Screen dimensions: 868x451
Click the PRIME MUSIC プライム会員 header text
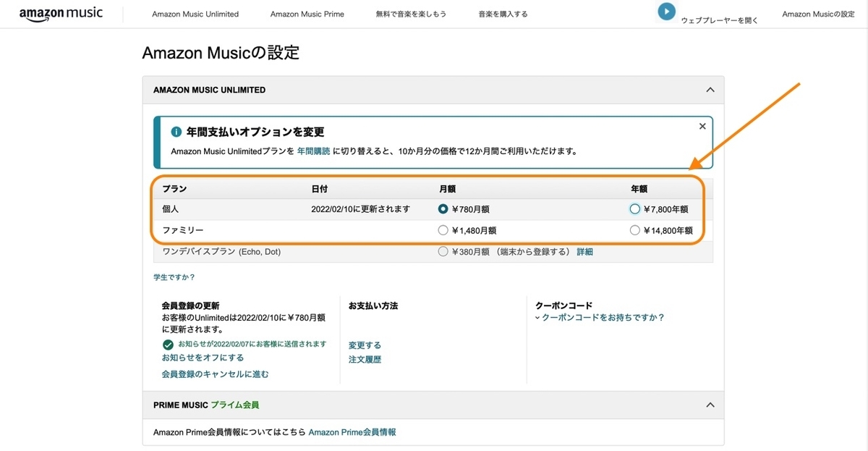(x=206, y=405)
